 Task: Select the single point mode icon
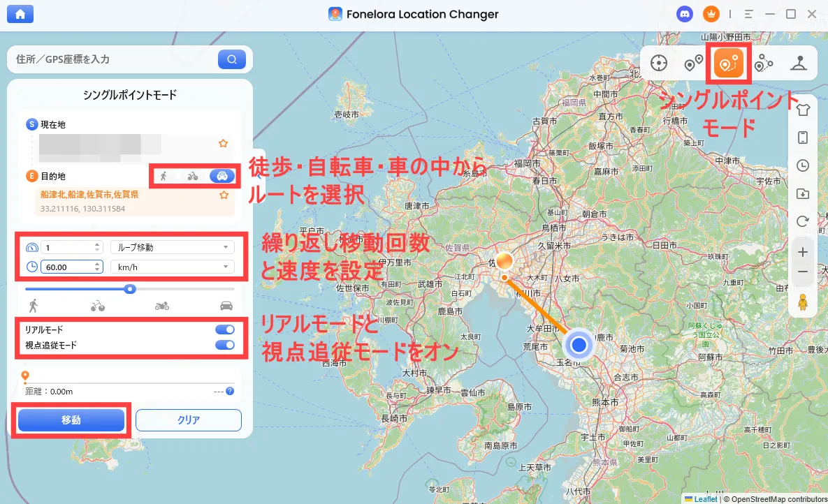tap(729, 64)
